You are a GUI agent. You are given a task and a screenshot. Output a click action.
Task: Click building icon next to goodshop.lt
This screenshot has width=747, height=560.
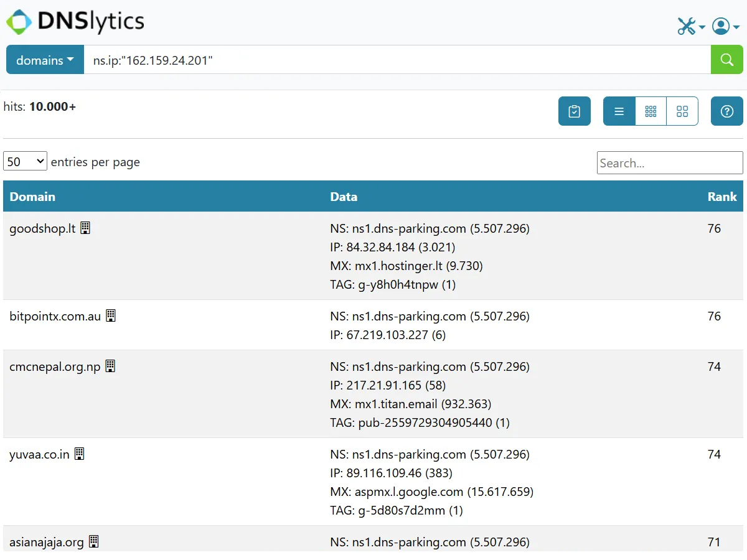[85, 228]
